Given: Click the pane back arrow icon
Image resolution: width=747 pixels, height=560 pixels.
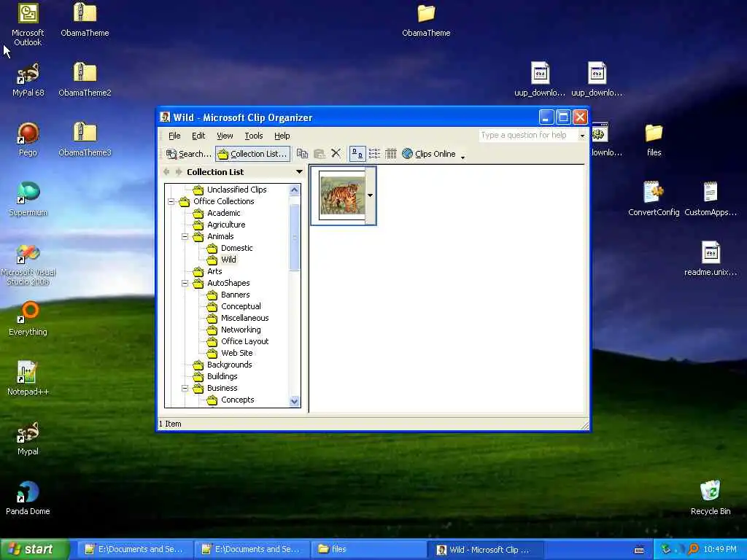Looking at the screenshot, I should click(x=166, y=172).
